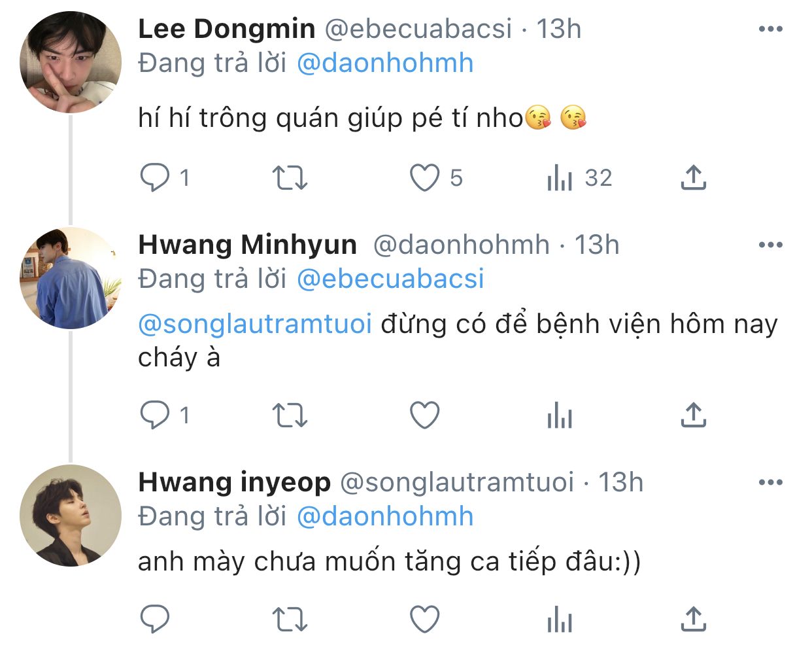The image size is (812, 651).
Task: Reply to Hwang inyeop's tweet
Action: tap(155, 619)
